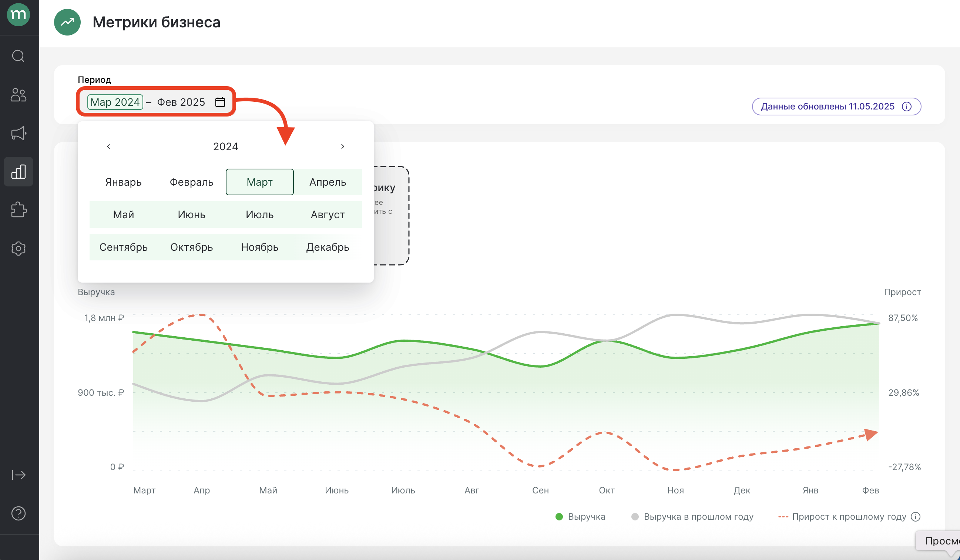This screenshot has height=560, width=960.
Task: Click the Период label
Action: click(x=94, y=80)
